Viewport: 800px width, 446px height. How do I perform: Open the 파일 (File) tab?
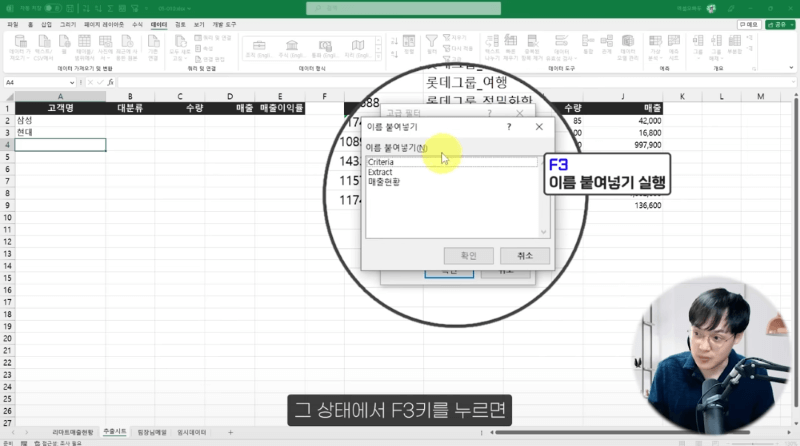[13, 24]
